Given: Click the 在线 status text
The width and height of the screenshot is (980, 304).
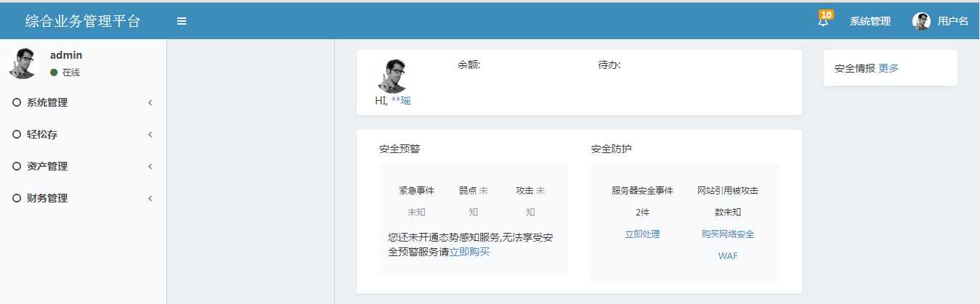Looking at the screenshot, I should (x=71, y=73).
